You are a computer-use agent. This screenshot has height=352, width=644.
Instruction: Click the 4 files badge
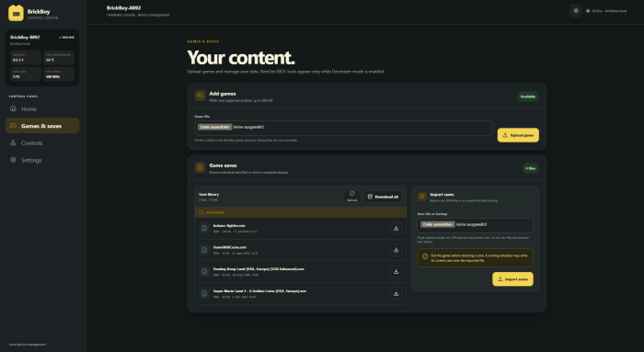click(x=530, y=168)
